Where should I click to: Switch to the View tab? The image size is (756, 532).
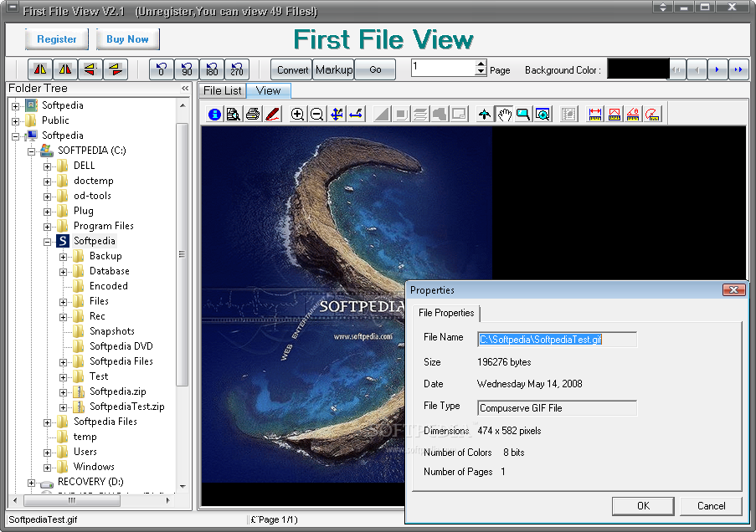tap(268, 90)
